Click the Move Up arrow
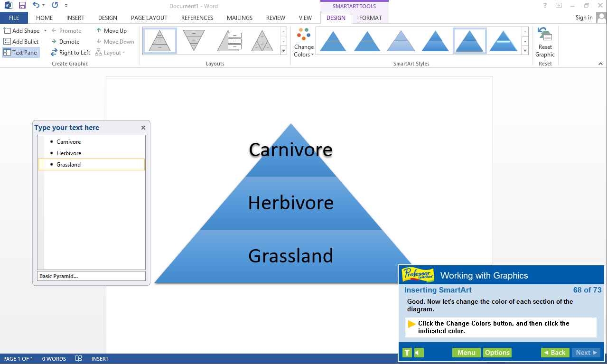The height and width of the screenshot is (364, 607). [99, 31]
